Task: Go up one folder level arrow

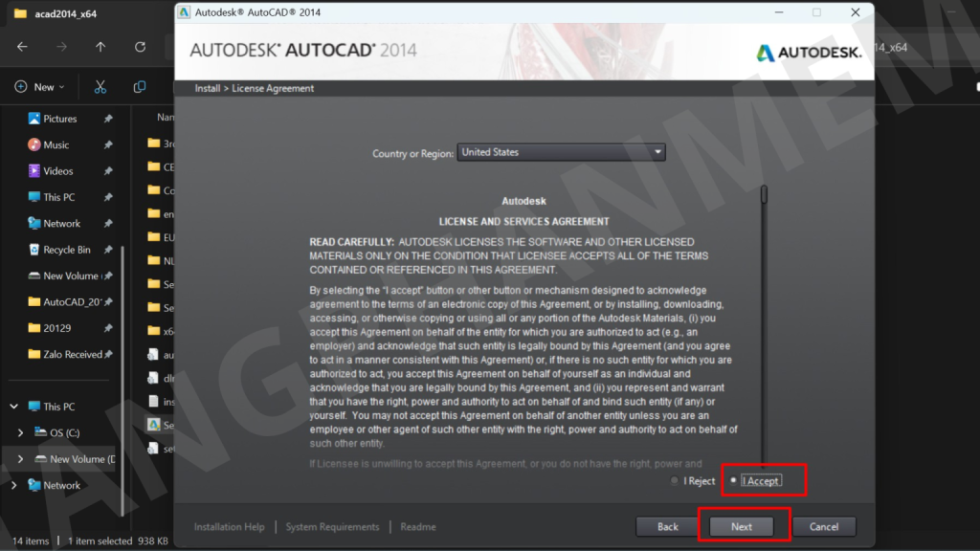Action: pyautogui.click(x=100, y=47)
